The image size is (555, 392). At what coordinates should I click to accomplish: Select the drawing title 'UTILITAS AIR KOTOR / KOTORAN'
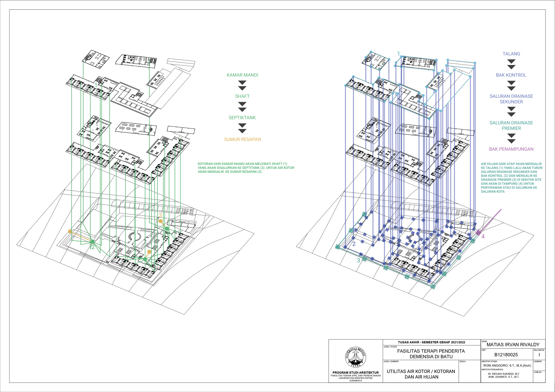click(421, 371)
